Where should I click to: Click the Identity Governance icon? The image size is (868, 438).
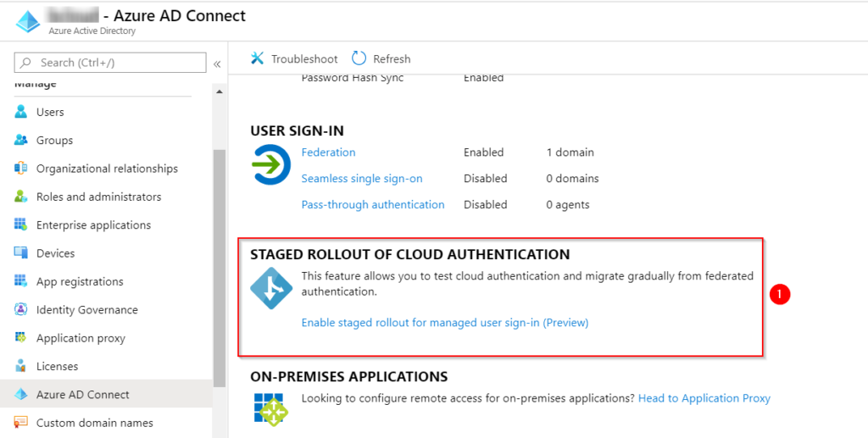tap(21, 309)
